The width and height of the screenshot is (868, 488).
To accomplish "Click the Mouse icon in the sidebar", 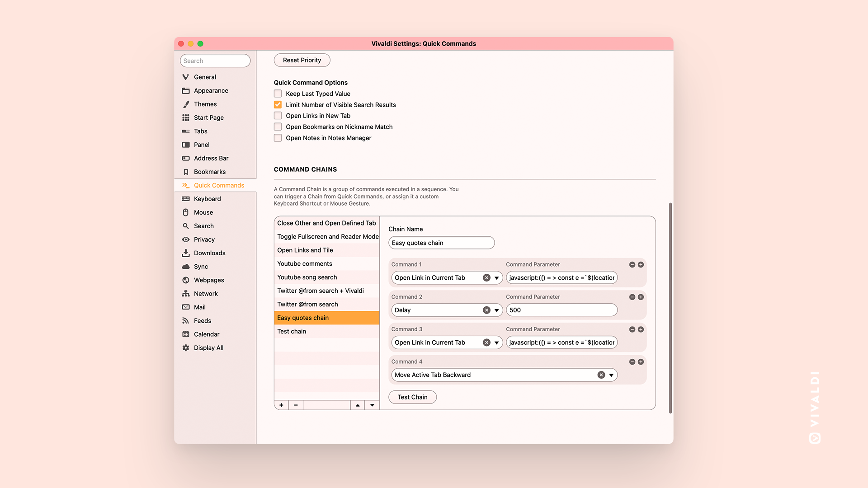I will pyautogui.click(x=186, y=212).
